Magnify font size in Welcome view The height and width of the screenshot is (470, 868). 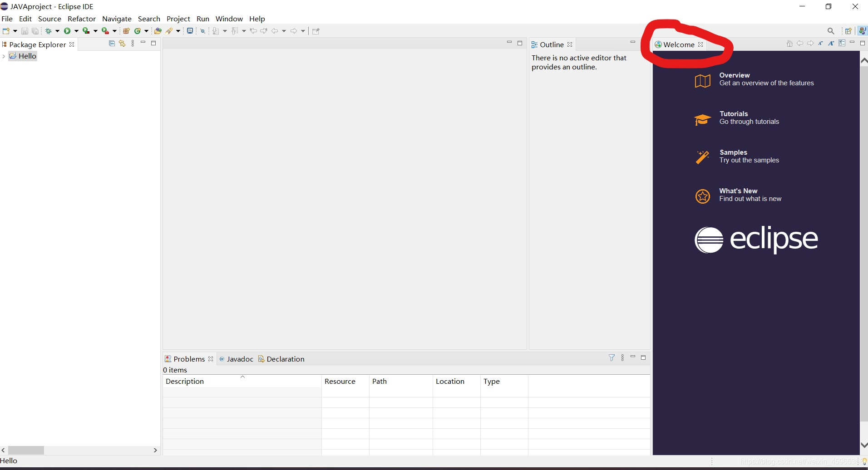click(x=831, y=44)
